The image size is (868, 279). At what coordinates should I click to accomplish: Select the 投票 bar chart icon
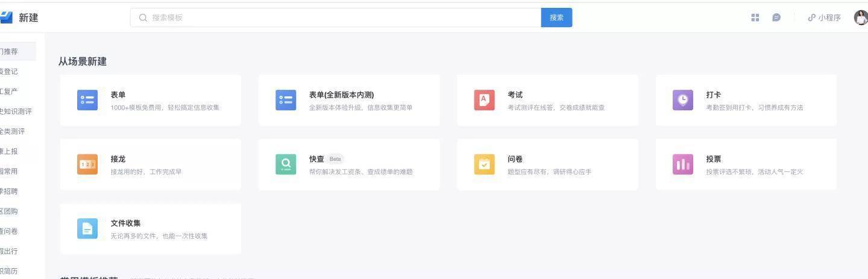tap(682, 165)
